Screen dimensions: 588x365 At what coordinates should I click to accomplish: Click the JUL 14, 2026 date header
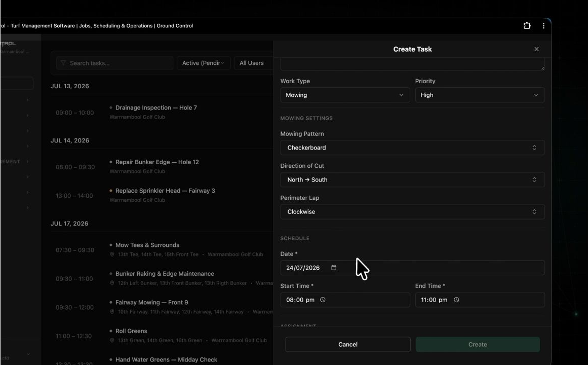click(x=70, y=140)
